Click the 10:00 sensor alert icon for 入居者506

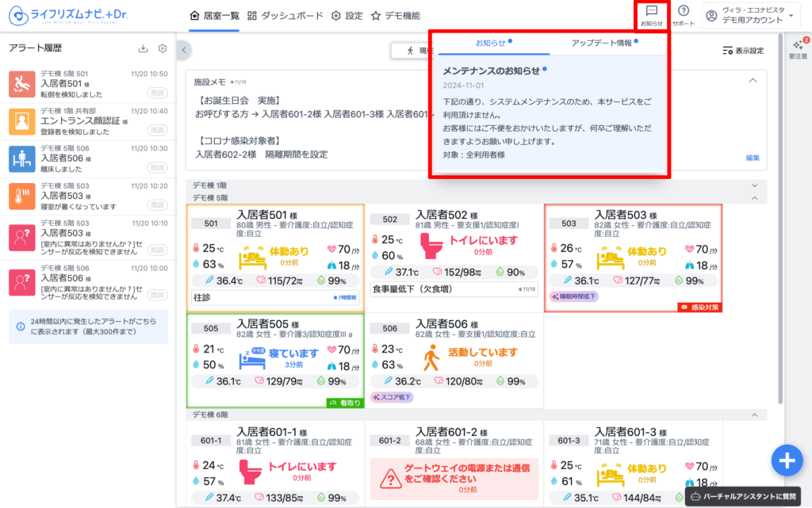[x=21, y=282]
